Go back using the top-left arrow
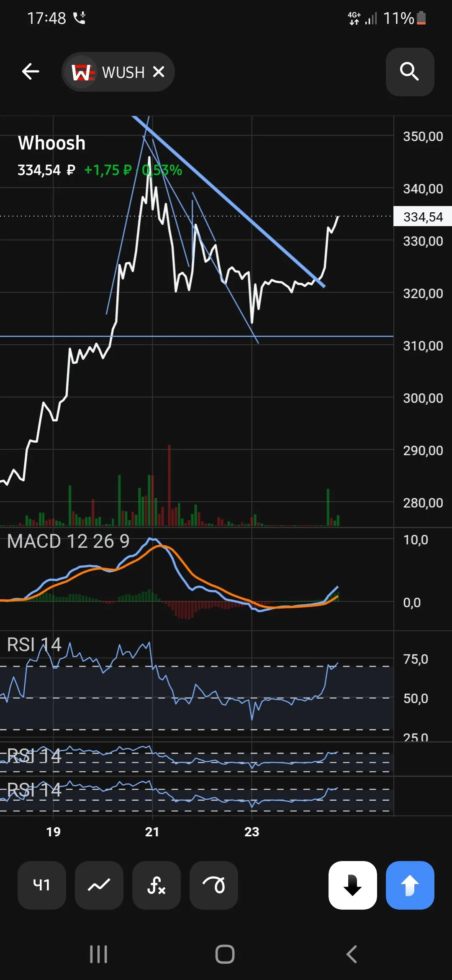This screenshot has height=980, width=452. click(31, 72)
